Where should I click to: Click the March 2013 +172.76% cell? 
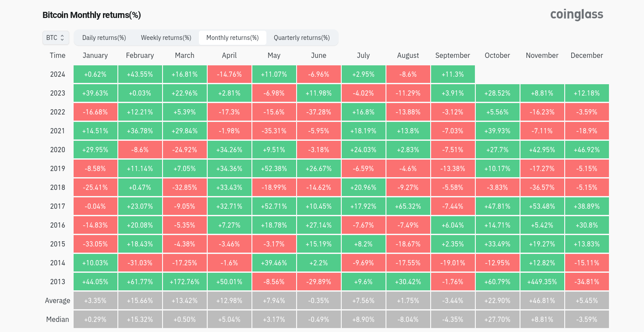(184, 282)
